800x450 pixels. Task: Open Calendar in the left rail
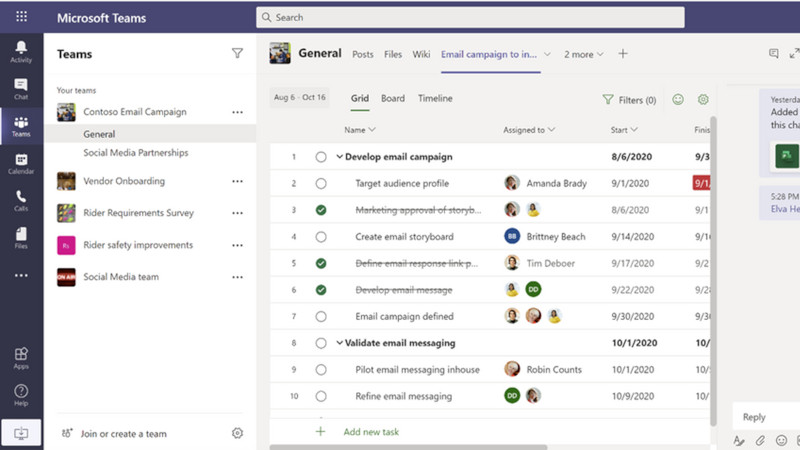21,164
